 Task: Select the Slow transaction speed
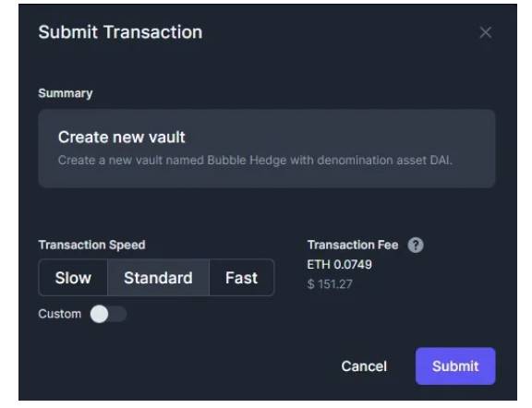coord(73,278)
